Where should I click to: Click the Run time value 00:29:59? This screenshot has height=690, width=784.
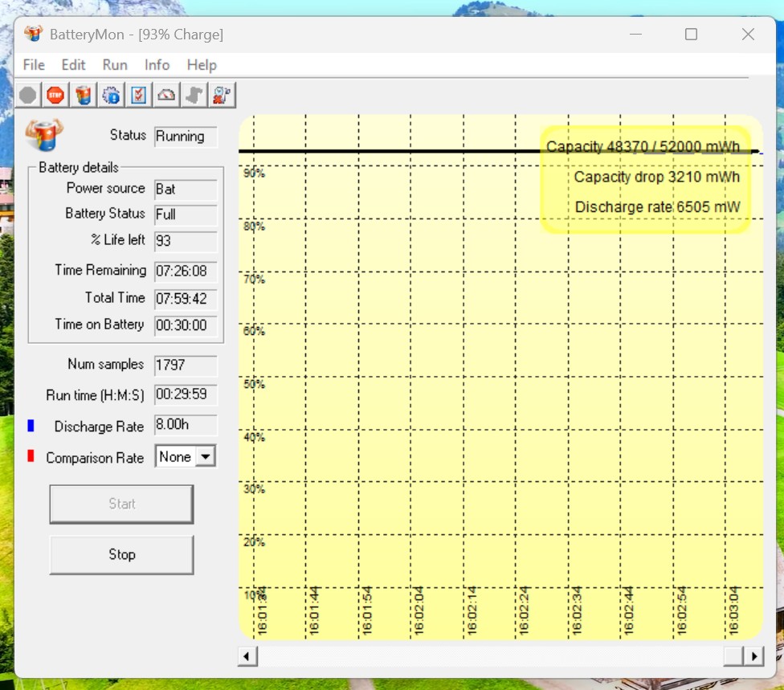point(186,394)
